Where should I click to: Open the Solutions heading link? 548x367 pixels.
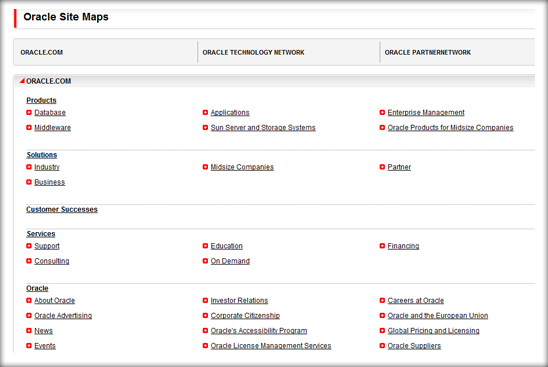[x=42, y=155]
